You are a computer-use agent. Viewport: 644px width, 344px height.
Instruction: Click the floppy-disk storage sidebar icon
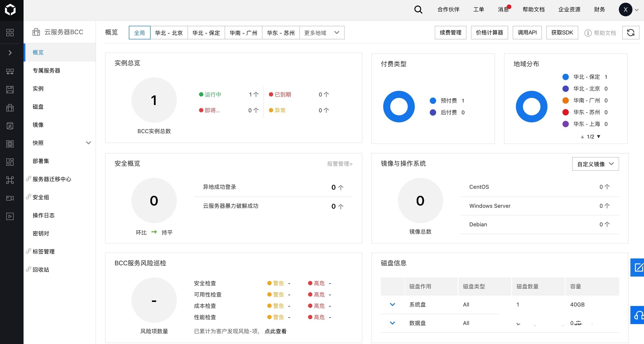point(10,89)
